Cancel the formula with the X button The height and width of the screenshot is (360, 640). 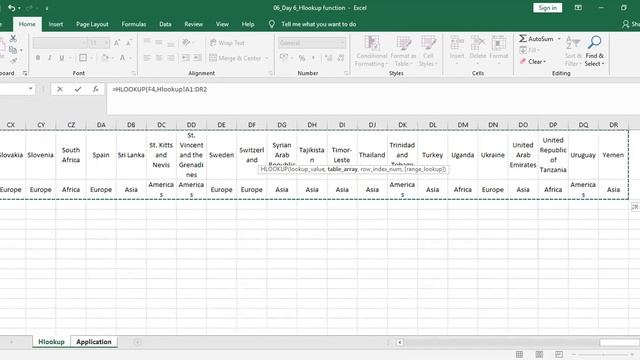pyautogui.click(x=60, y=89)
